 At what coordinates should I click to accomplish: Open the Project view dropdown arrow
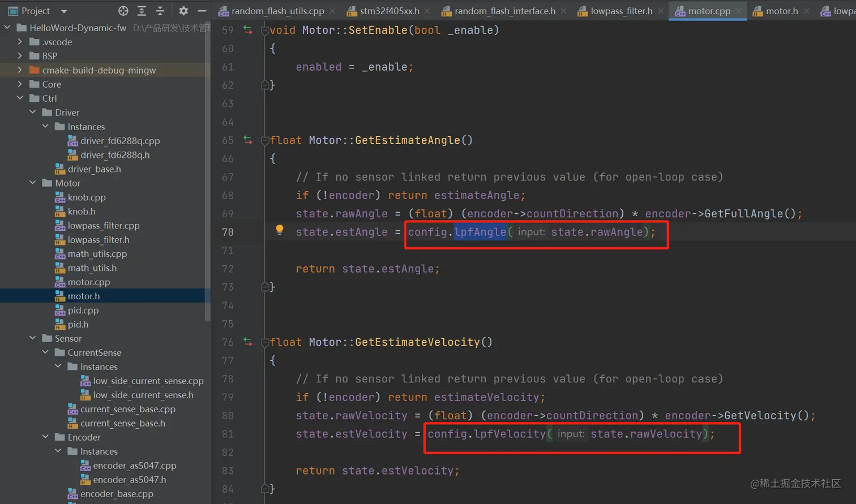point(64,11)
